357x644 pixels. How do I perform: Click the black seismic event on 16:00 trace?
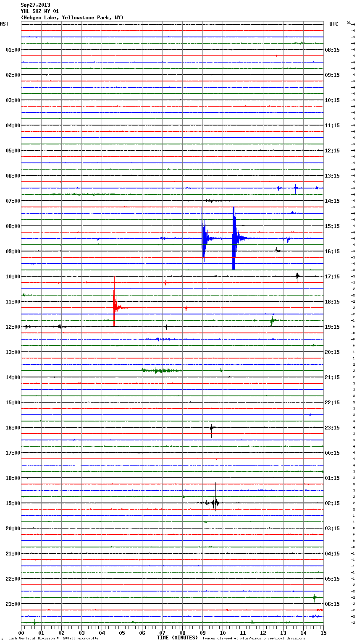pyautogui.click(x=212, y=428)
